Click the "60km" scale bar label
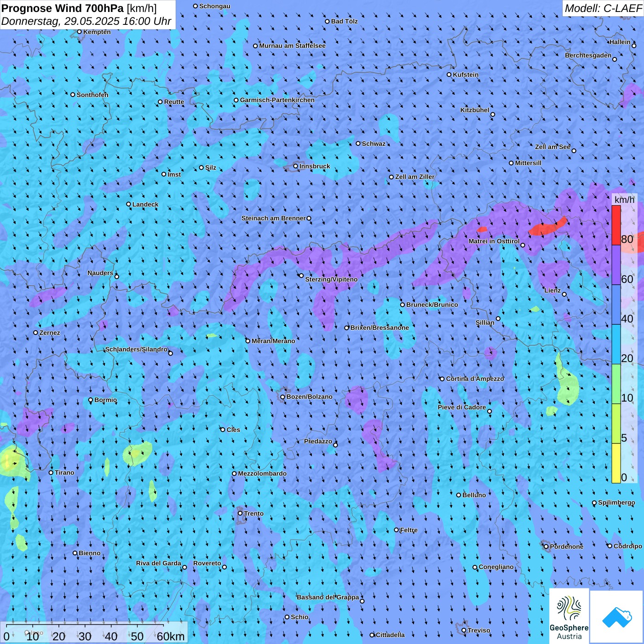 pyautogui.click(x=171, y=636)
